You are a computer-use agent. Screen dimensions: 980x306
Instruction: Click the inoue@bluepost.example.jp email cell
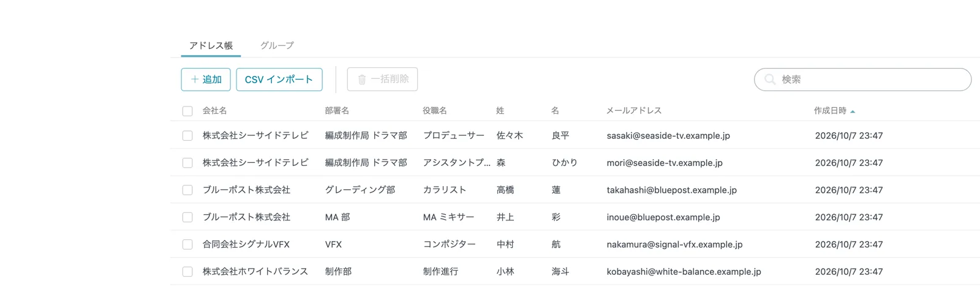(663, 217)
